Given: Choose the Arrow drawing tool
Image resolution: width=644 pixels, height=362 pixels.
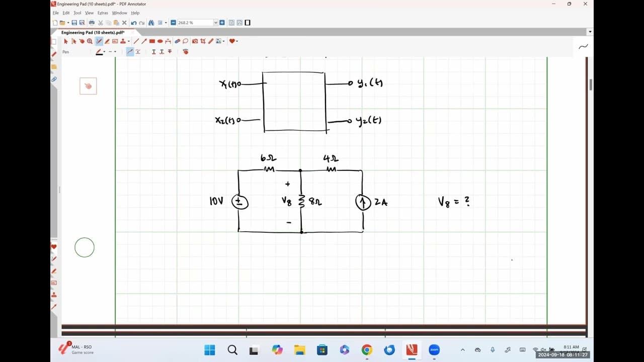Looking at the screenshot, I should pyautogui.click(x=144, y=41).
